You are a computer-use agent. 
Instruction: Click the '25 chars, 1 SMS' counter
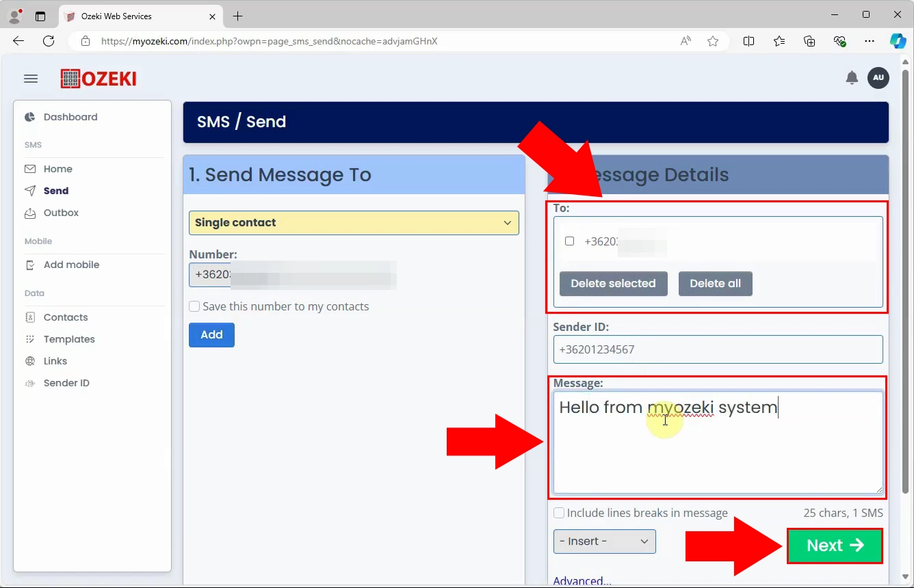coord(843,513)
